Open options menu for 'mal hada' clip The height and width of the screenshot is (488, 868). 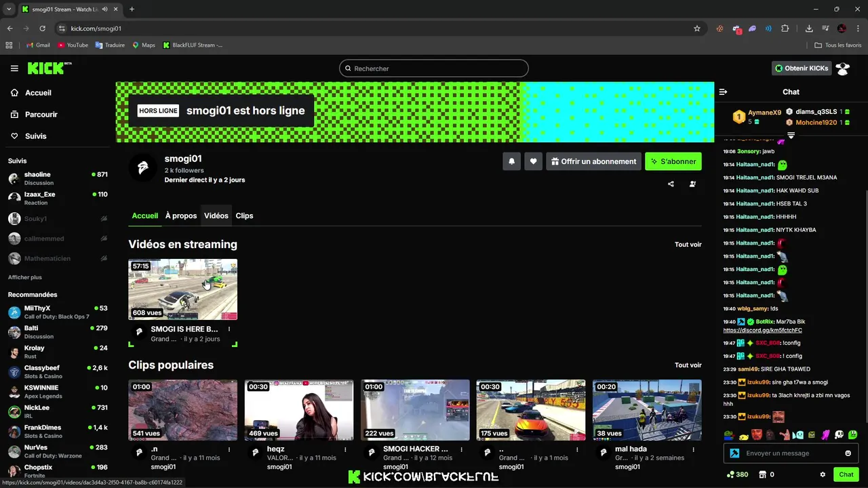click(x=693, y=449)
